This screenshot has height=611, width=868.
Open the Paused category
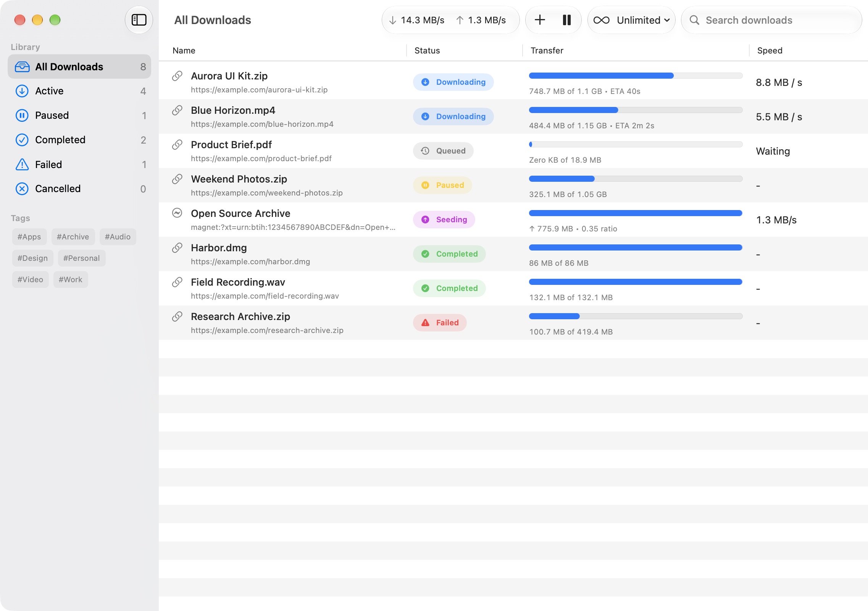coord(79,115)
